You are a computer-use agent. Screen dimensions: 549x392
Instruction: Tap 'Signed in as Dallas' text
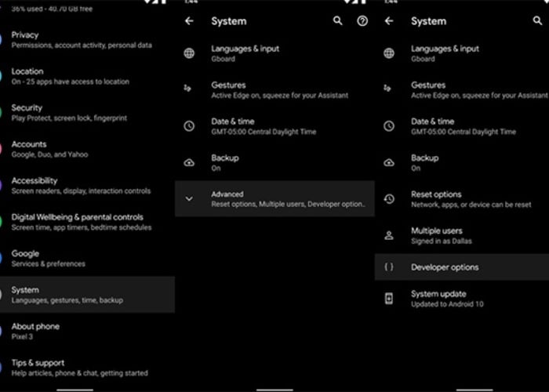441,241
